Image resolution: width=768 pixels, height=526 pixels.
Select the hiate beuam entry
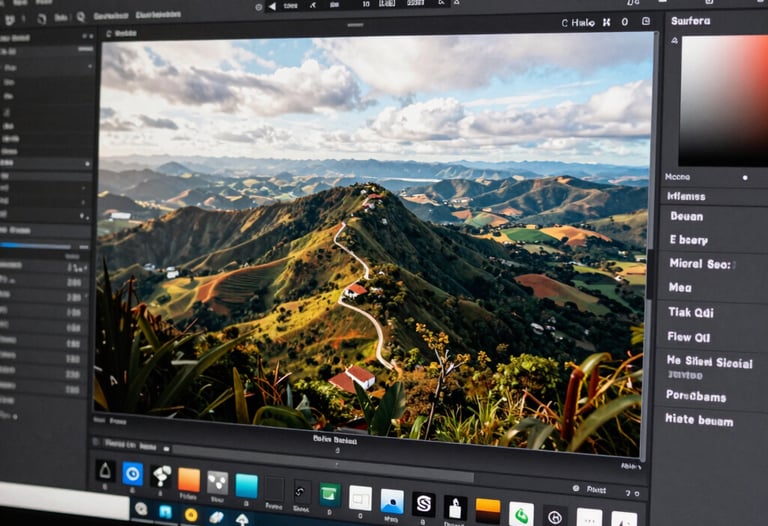(699, 420)
